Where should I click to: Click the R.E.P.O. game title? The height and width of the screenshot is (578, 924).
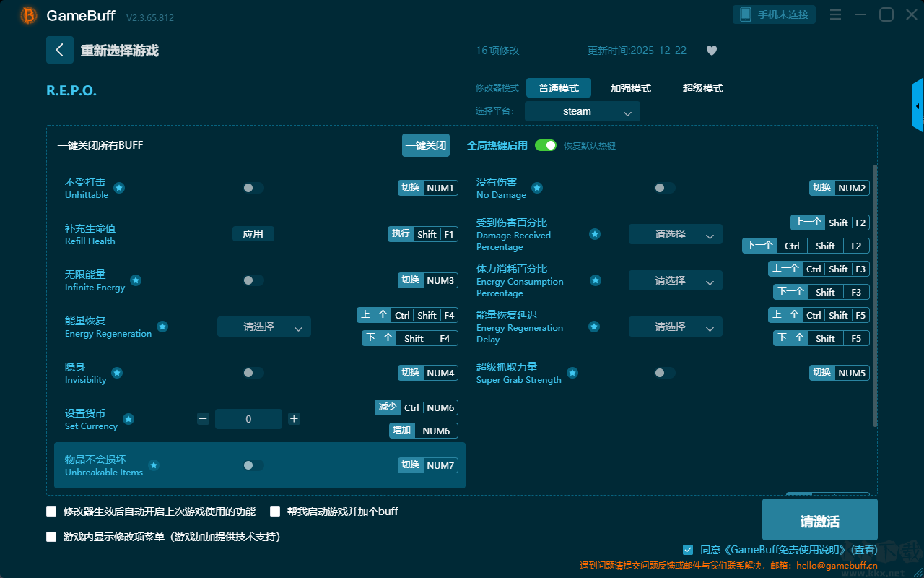[x=71, y=91]
